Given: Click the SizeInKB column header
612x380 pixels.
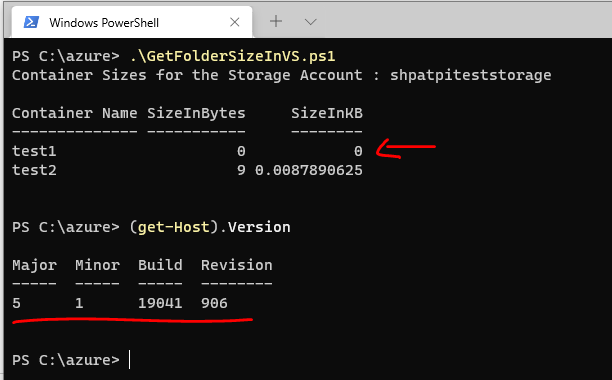Looking at the screenshot, I should tap(327, 113).
